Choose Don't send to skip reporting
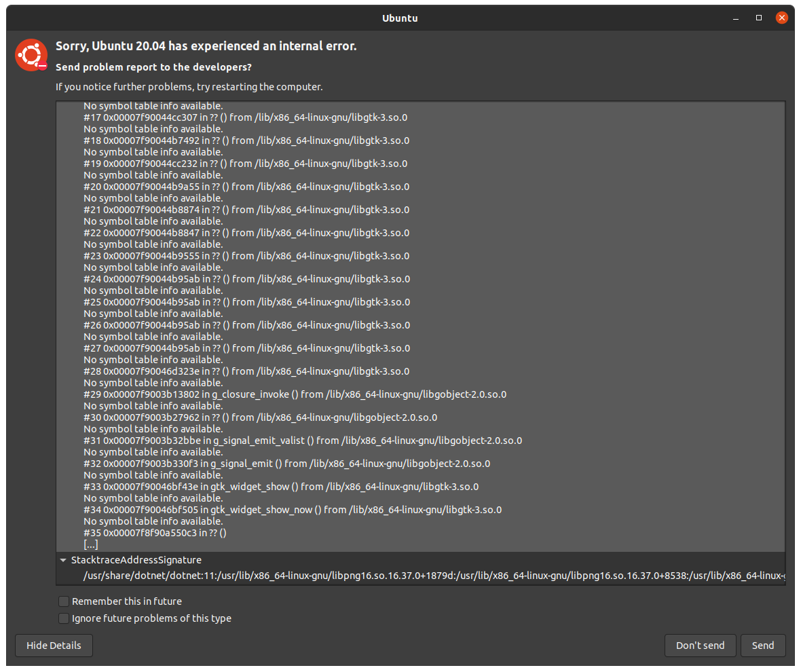The width and height of the screenshot is (801, 672). coord(700,646)
